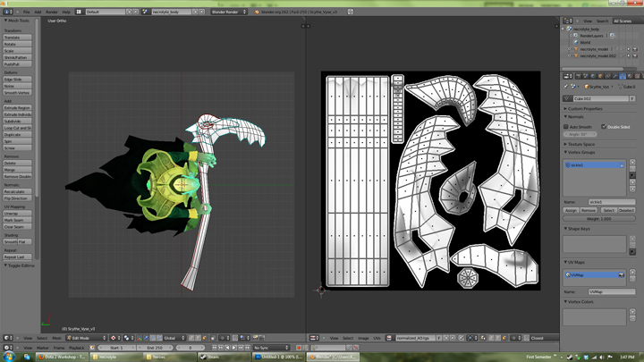
Task: Open the UVs menu in the UV editor
Action: 377,338
